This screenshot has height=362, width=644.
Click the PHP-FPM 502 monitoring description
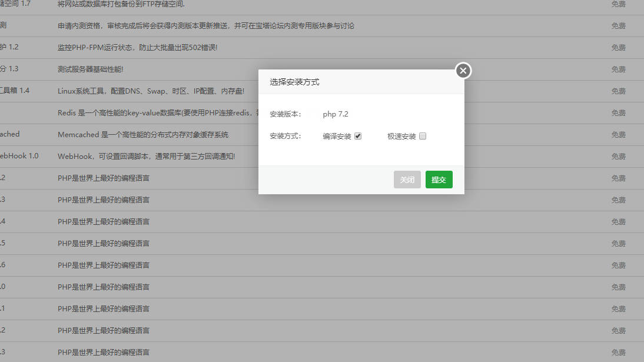point(138,48)
